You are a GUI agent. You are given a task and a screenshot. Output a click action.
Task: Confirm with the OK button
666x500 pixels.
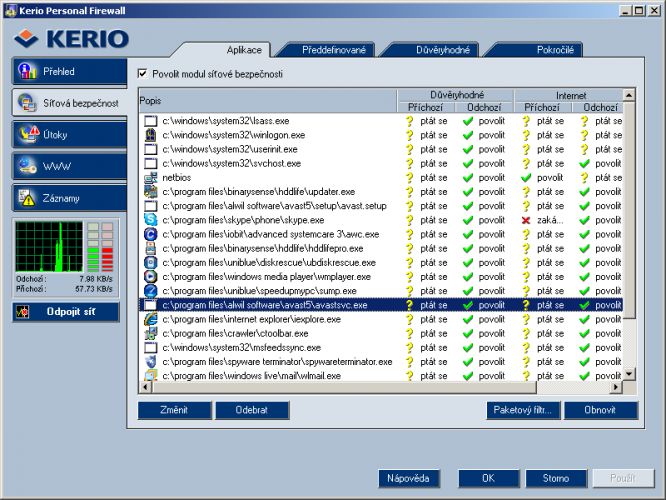[488, 478]
